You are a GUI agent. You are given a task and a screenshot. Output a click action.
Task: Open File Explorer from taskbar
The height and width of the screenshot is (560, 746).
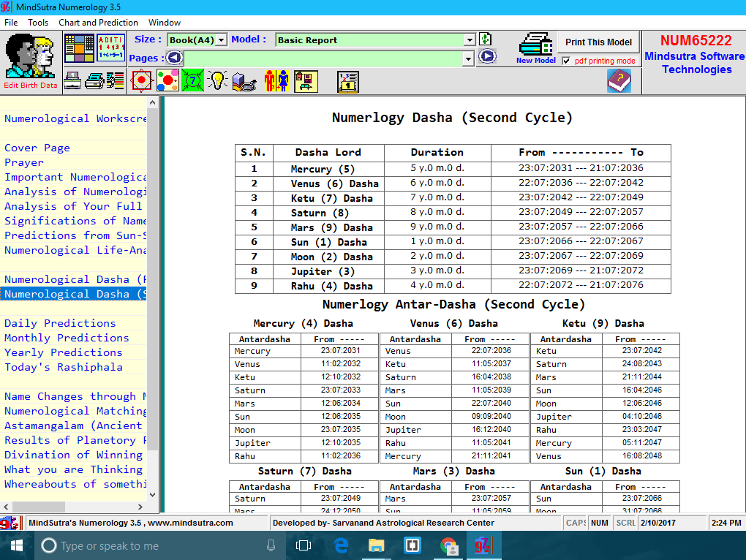click(x=376, y=545)
